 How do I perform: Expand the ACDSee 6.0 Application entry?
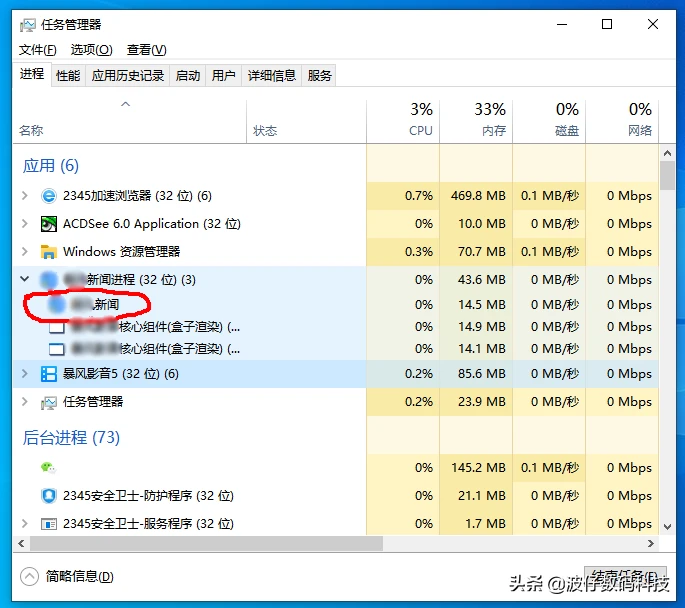click(x=25, y=224)
